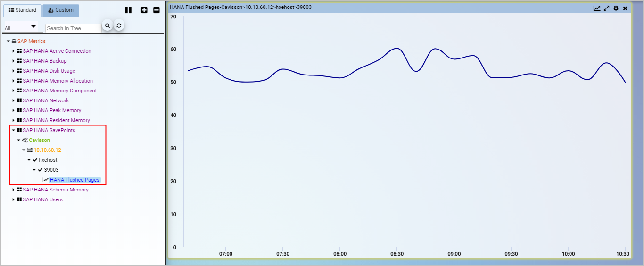
Task: Click the 09:00 time axis label
Action: [454, 254]
